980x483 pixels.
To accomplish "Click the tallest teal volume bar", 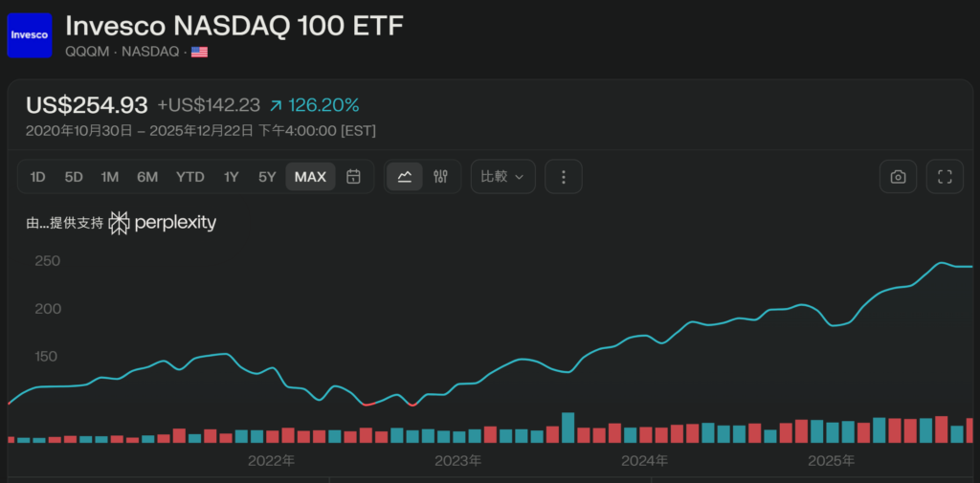I will [x=568, y=428].
